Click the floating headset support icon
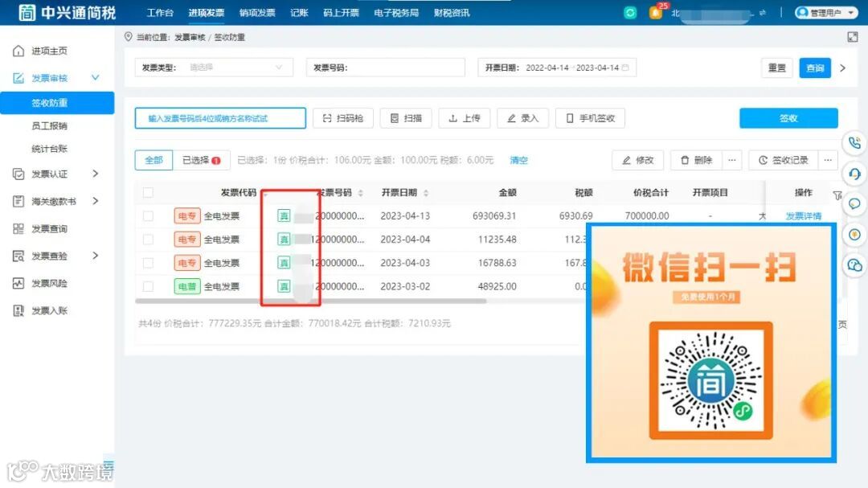Screen dimensions: 868x488 click(x=854, y=174)
